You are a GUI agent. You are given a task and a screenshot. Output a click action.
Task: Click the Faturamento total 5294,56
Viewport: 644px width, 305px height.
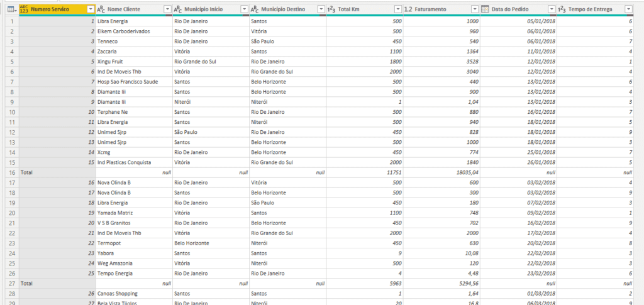point(441,283)
